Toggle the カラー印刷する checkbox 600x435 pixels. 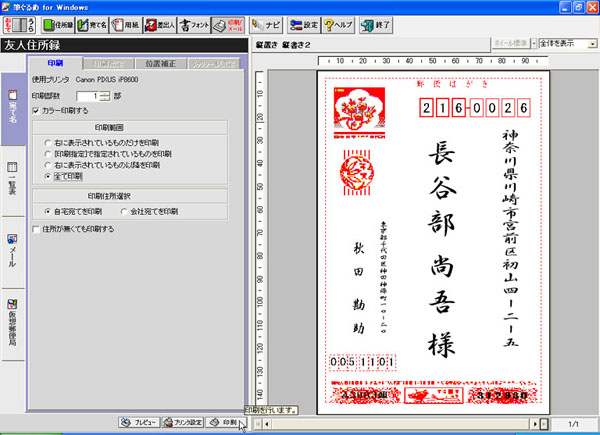click(36, 110)
